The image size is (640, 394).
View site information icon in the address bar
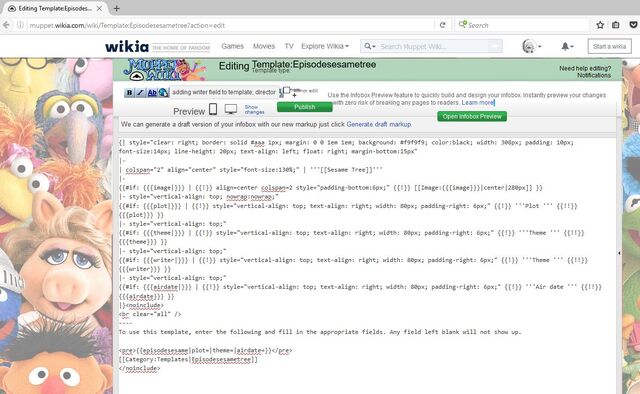(20, 25)
